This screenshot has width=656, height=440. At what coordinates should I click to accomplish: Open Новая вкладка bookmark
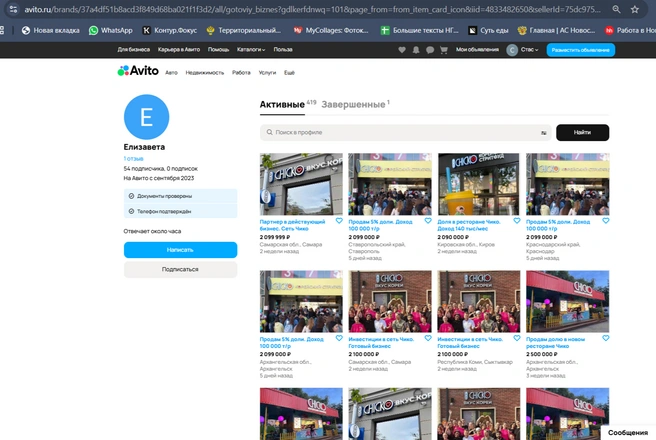click(x=51, y=30)
